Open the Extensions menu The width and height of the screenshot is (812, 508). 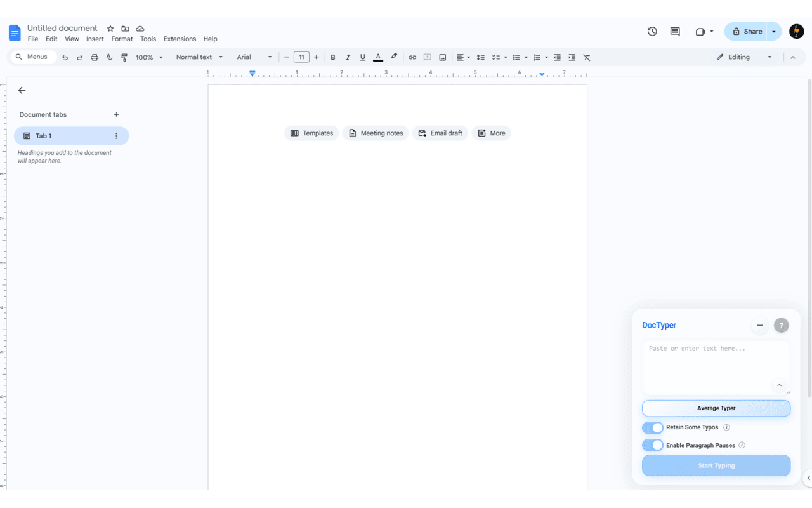point(180,39)
